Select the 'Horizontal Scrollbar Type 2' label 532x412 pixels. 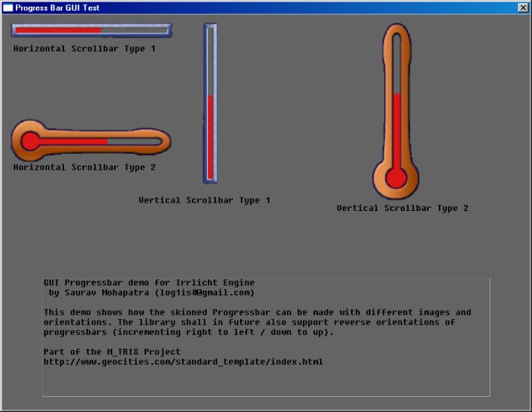click(x=85, y=168)
